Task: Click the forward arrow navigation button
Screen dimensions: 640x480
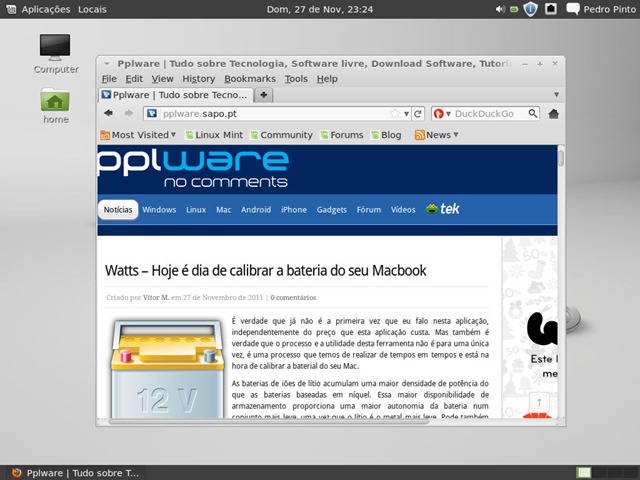Action: 129,113
